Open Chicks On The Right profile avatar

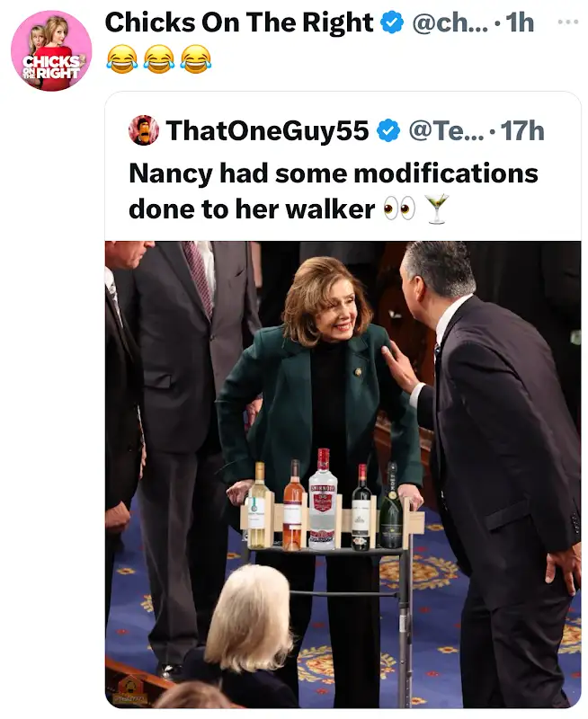(x=51, y=50)
